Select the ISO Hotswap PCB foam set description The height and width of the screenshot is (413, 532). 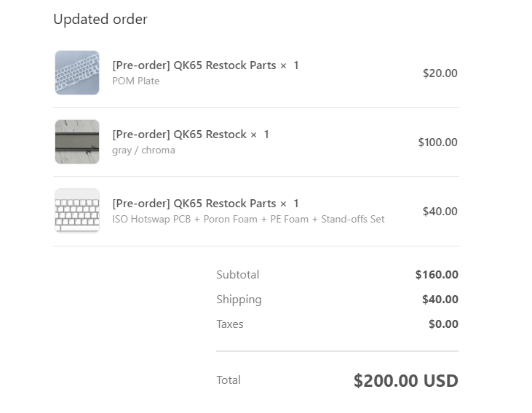click(x=248, y=219)
